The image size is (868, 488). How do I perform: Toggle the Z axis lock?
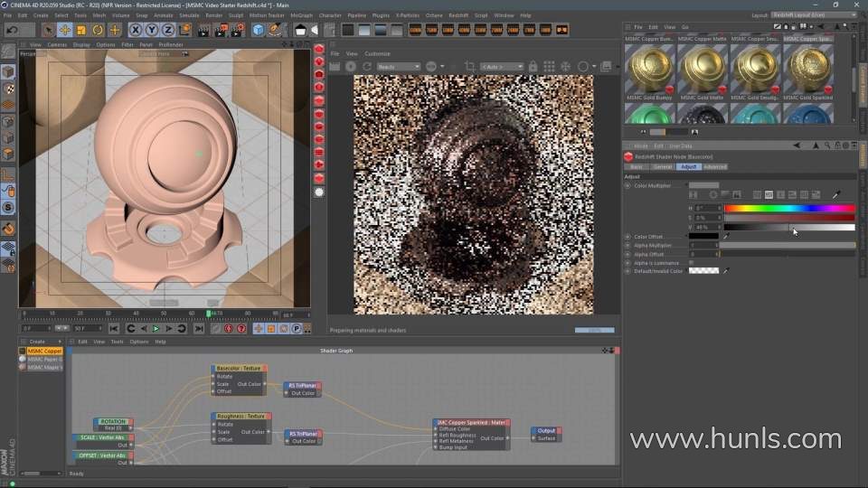[167, 30]
